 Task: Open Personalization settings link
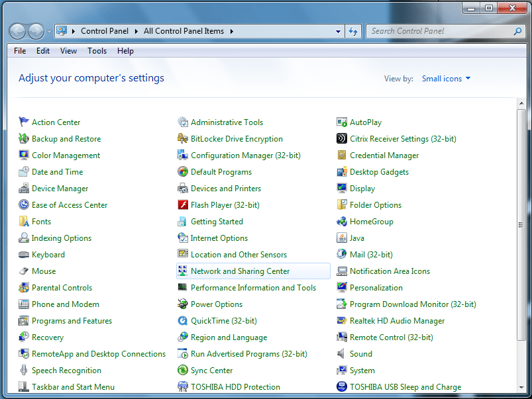pos(376,288)
